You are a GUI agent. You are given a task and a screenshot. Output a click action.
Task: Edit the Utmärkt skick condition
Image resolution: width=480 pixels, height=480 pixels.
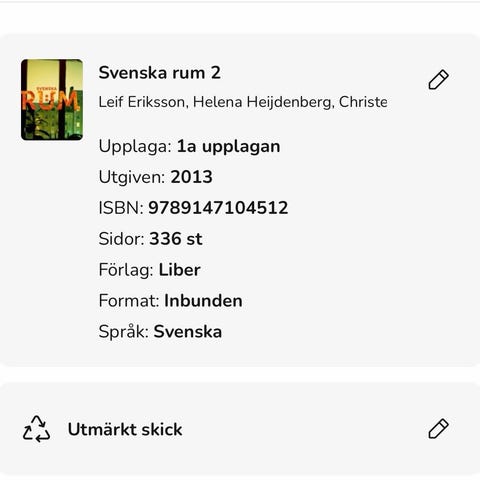438,429
